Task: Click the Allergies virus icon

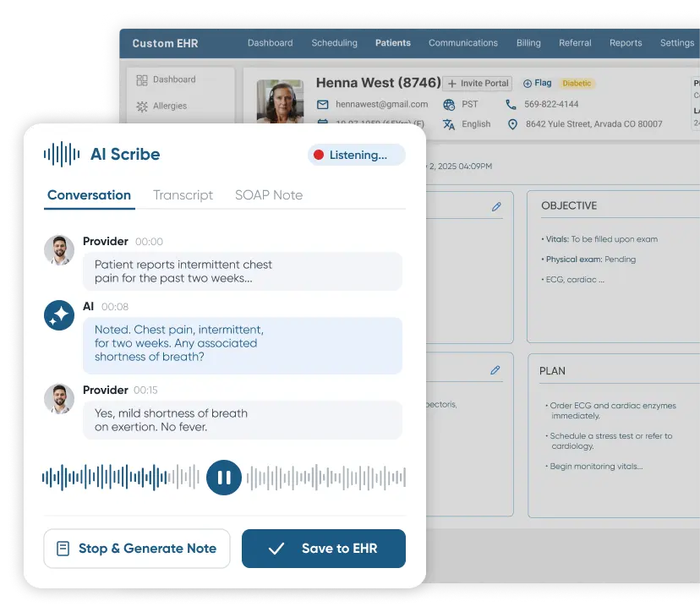Action: click(142, 107)
